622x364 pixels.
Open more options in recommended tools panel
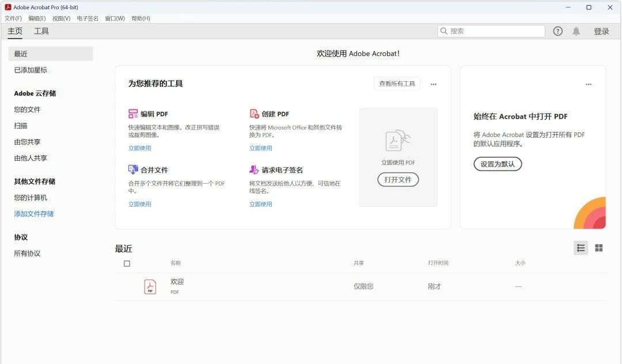pyautogui.click(x=434, y=84)
